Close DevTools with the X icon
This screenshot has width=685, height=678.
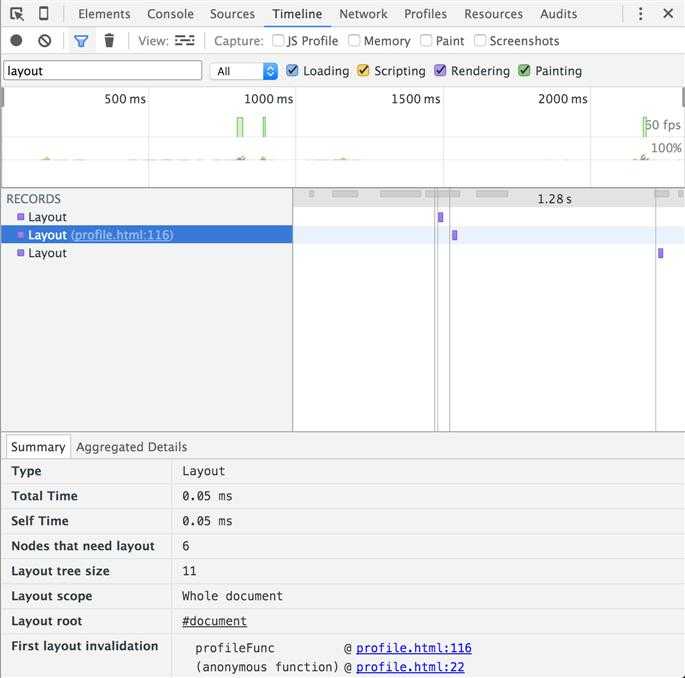668,14
